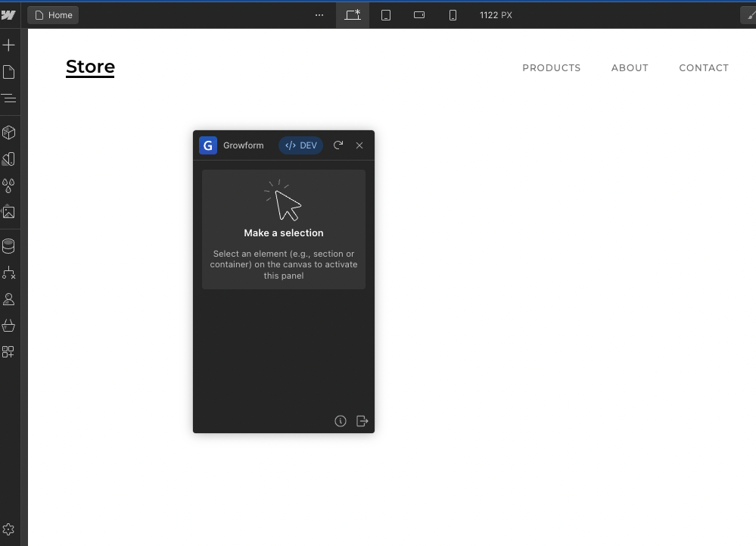Open the CMS Collections panel
Screen dimensions: 756x546
click(x=9, y=245)
